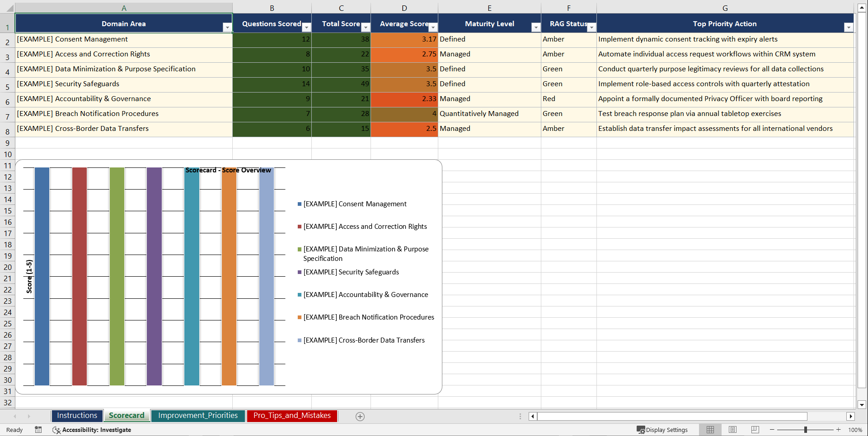Open the Pro_Tips_and_Mistakes sheet tab
Screen dimensions: 868x436
(291, 415)
